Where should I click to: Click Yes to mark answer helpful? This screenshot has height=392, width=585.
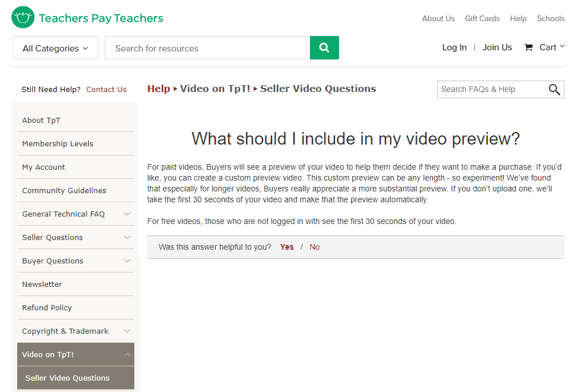(x=286, y=247)
